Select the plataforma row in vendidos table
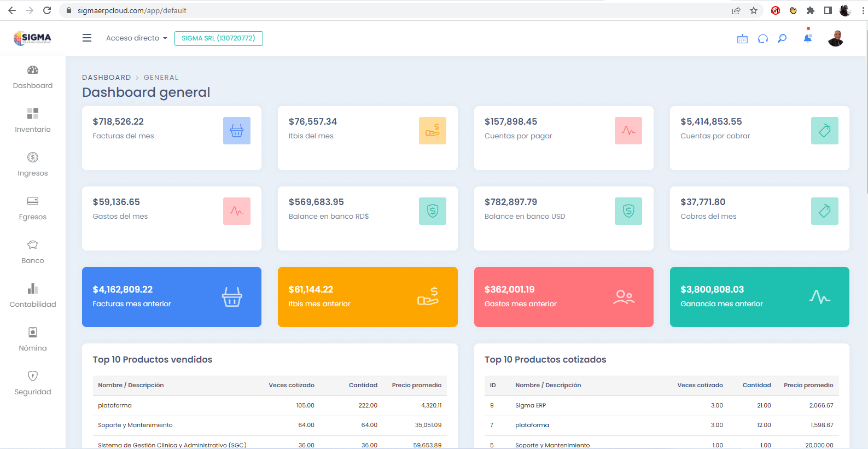The image size is (868, 449). click(270, 405)
